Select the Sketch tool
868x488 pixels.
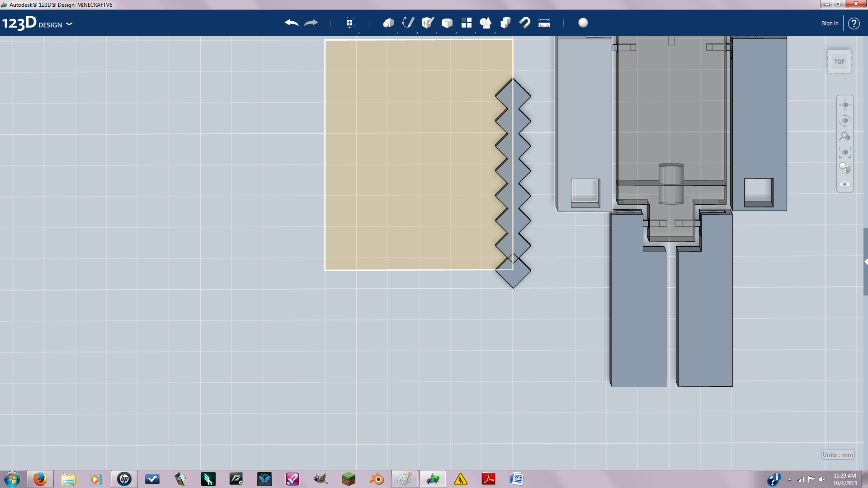(x=408, y=23)
